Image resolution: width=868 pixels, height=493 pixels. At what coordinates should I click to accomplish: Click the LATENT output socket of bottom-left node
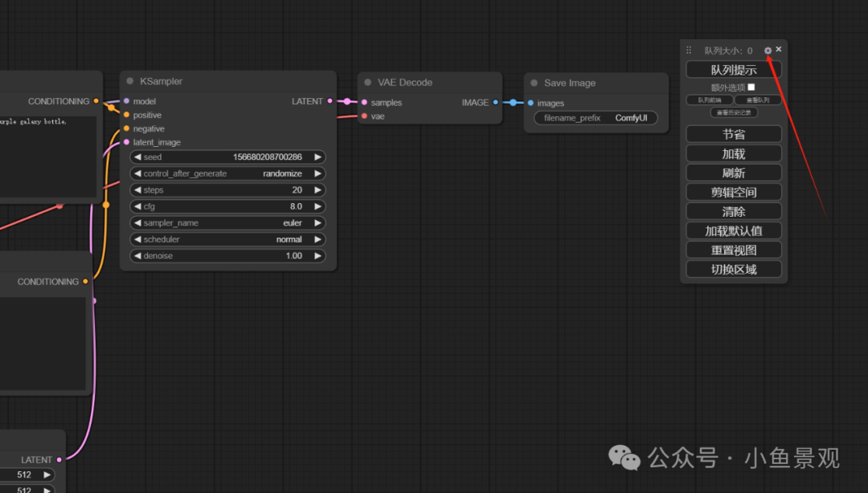(59, 459)
